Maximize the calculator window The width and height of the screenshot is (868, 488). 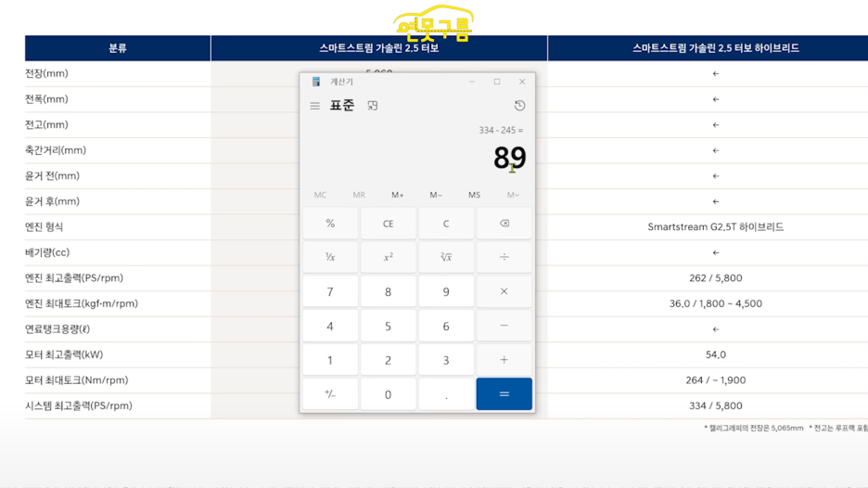coord(497,82)
